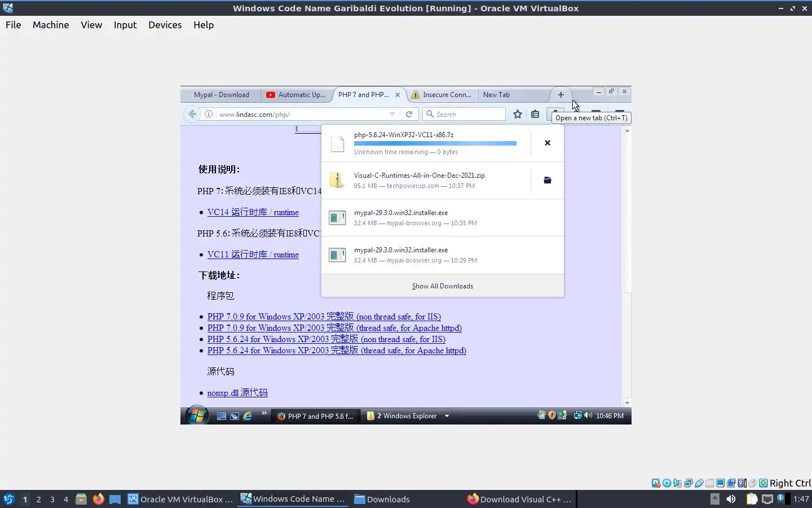
Task: Click php-5.6.24 download progress bar
Action: click(435, 143)
